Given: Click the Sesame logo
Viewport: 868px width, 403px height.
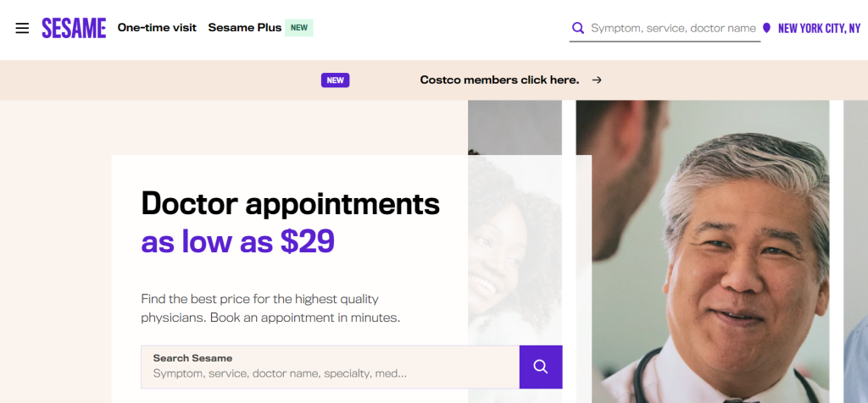Looking at the screenshot, I should tap(74, 28).
